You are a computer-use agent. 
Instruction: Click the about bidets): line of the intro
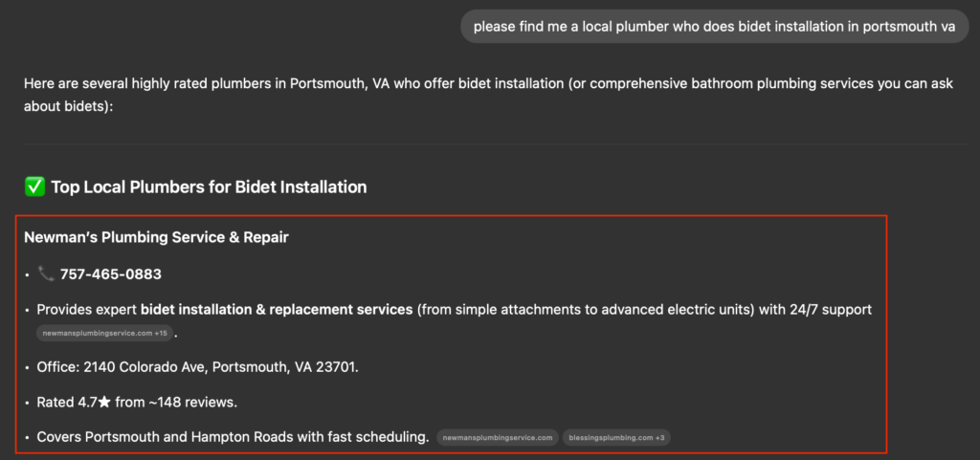pos(68,107)
